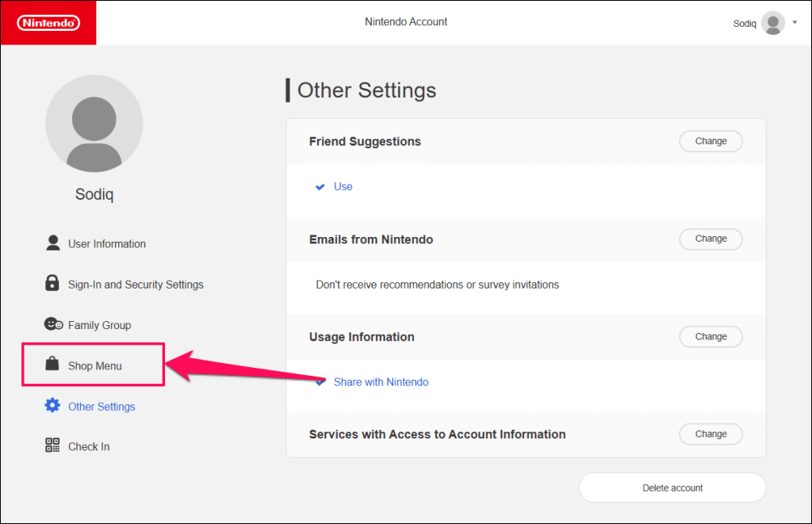812x524 pixels.
Task: Select the Other Settings gear icon
Action: 52,405
